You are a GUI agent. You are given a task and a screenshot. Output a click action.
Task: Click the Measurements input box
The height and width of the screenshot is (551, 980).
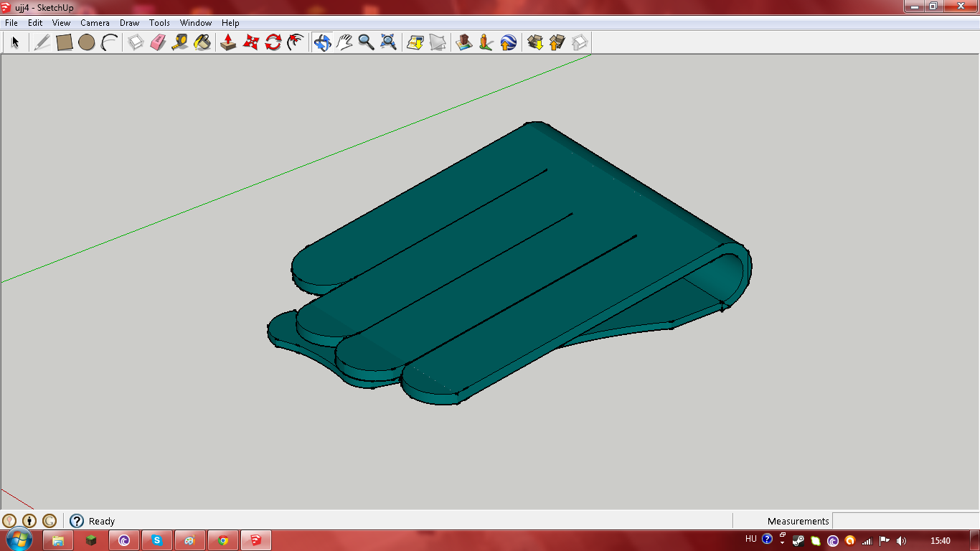point(905,521)
